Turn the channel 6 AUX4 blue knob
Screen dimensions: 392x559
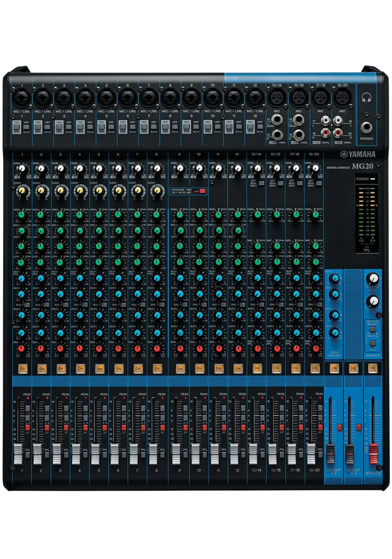click(x=118, y=333)
